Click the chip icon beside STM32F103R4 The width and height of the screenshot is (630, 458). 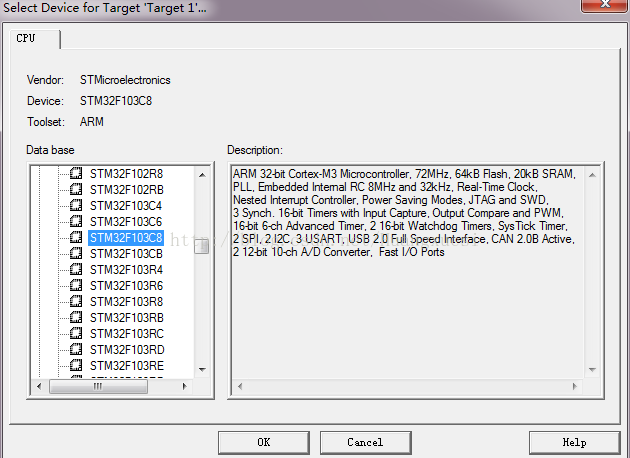pos(76,269)
